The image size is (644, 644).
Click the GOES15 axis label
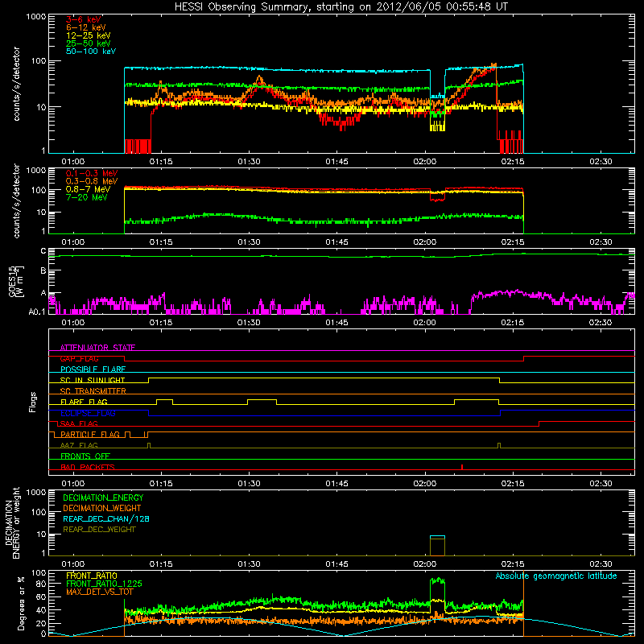(12, 281)
